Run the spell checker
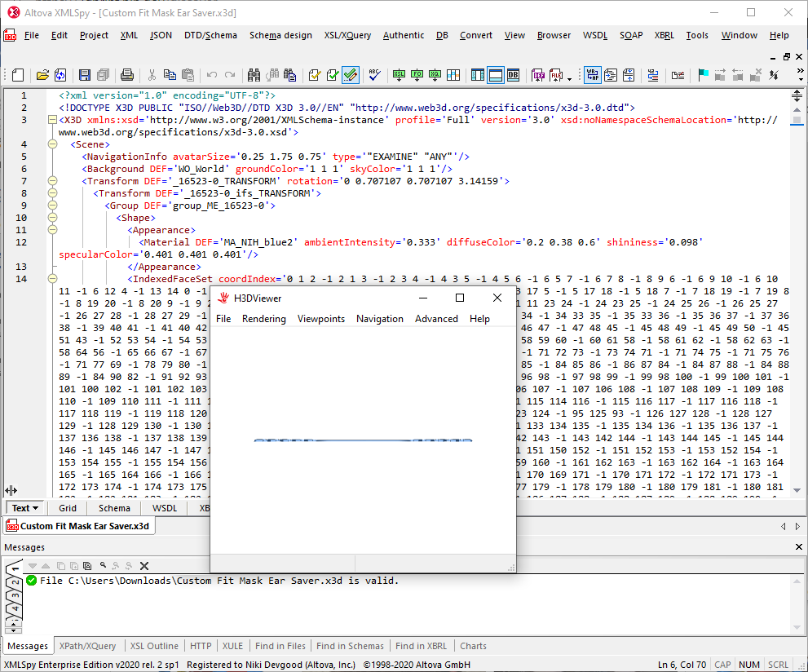 point(373,75)
